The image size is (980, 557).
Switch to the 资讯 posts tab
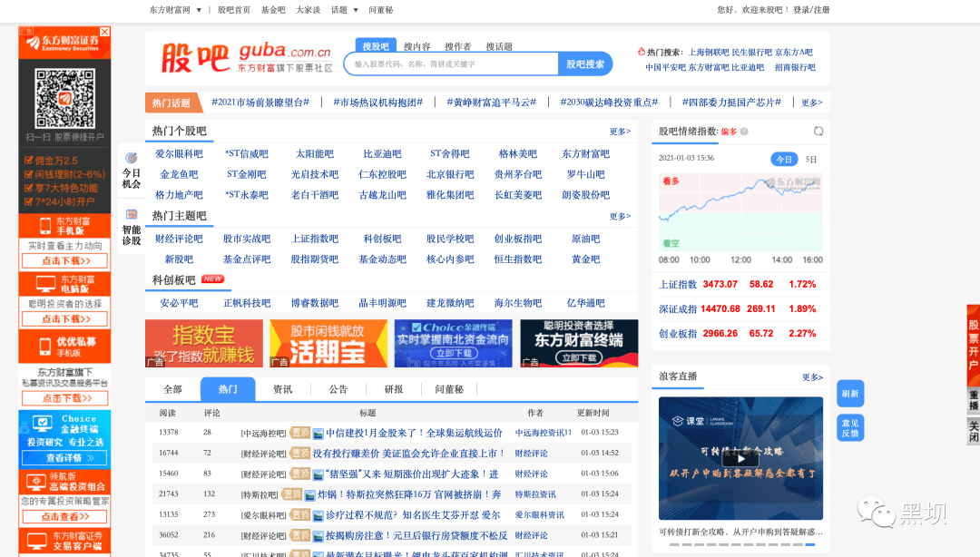tap(283, 389)
